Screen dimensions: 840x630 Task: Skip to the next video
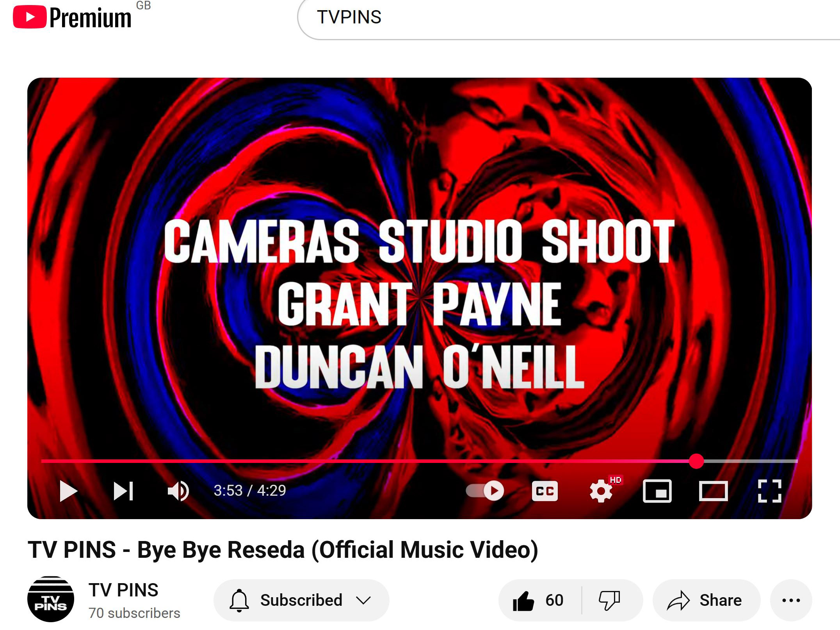click(x=123, y=491)
